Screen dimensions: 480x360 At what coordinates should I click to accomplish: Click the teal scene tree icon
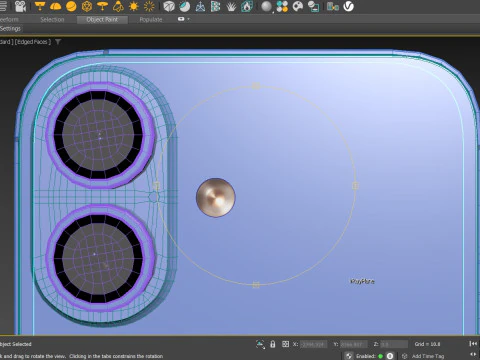pos(216,6)
